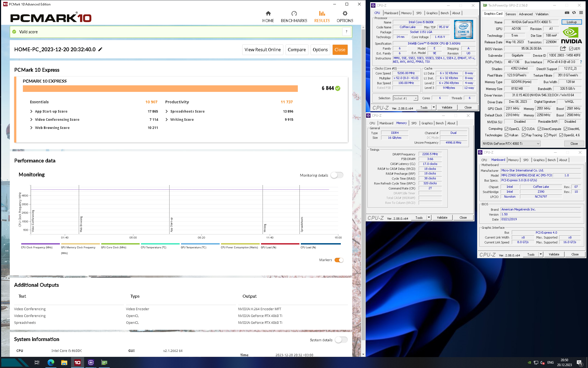Click the PCMark 10 taskbar icon
588x368 pixels.
78,362
